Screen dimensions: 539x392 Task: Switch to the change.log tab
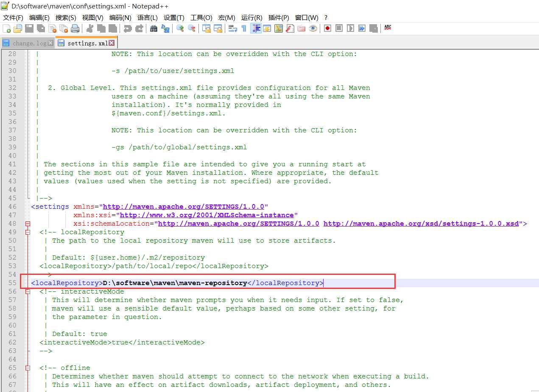pos(28,43)
